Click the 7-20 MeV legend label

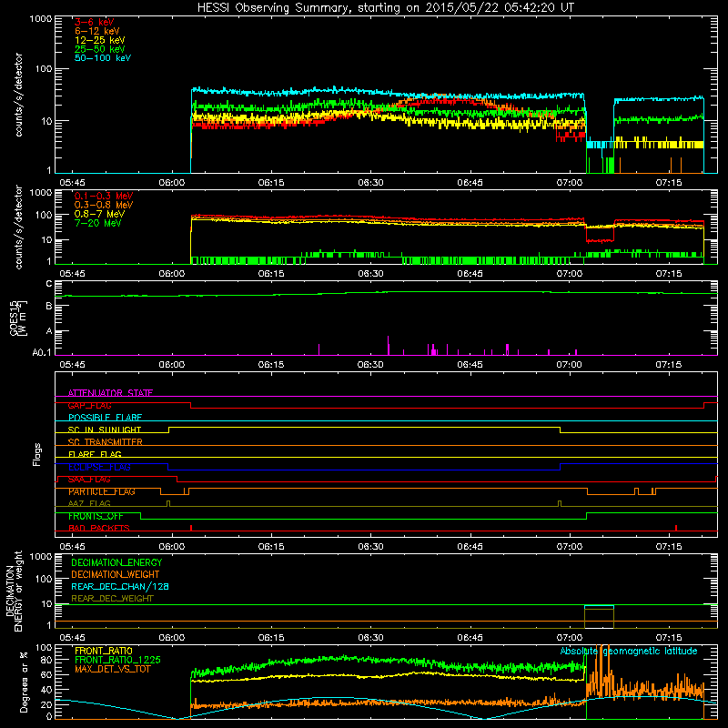click(97, 223)
